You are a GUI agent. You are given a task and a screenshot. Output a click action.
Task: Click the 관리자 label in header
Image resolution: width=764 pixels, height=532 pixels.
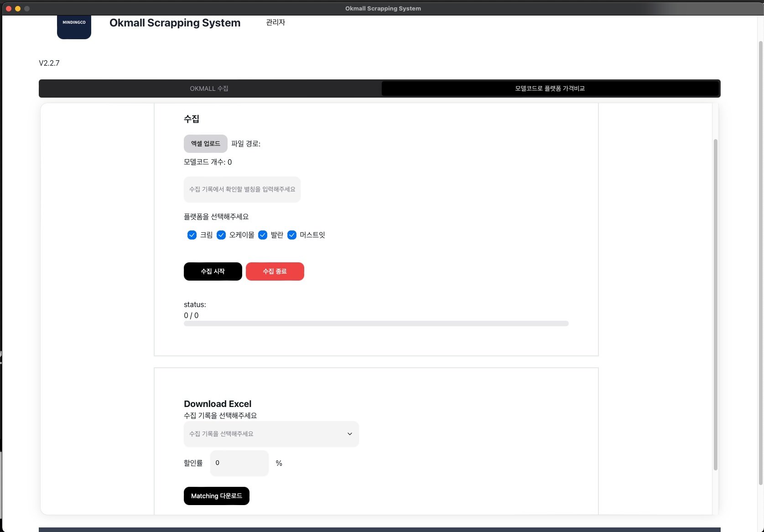[275, 22]
